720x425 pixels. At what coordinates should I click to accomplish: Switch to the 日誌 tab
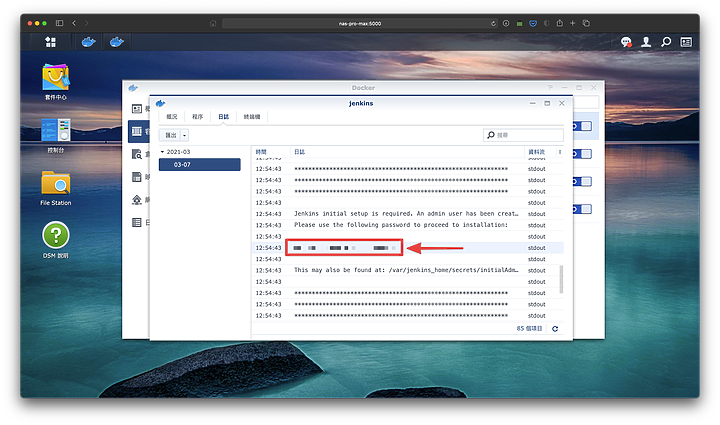pyautogui.click(x=223, y=117)
